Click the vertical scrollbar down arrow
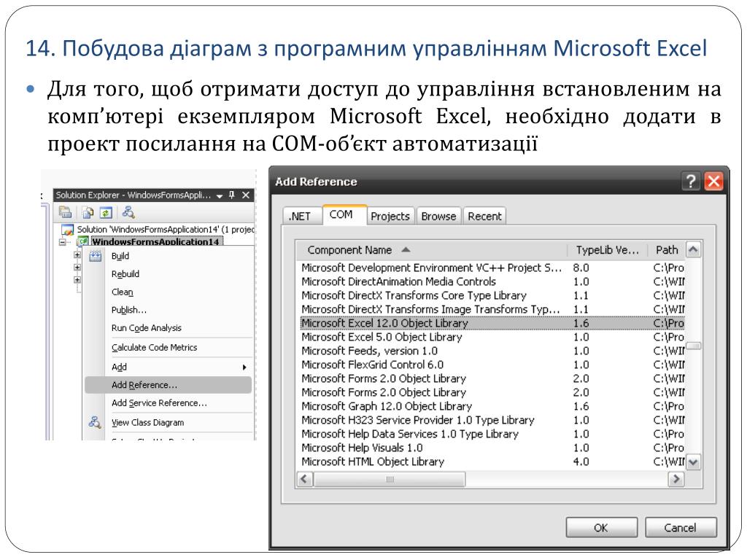747x560 pixels. (x=694, y=462)
